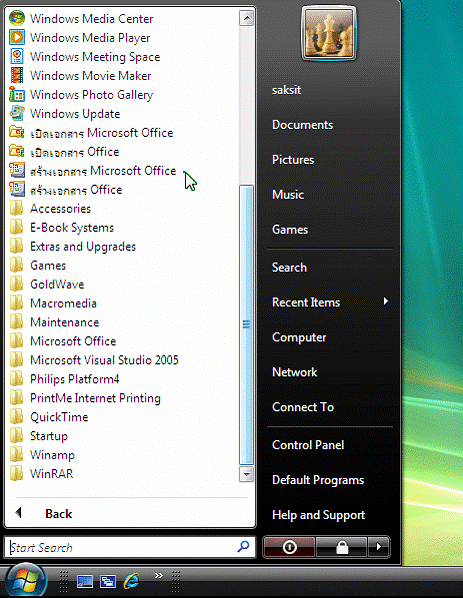Click the Internet Explorer taskbar icon

131,581
